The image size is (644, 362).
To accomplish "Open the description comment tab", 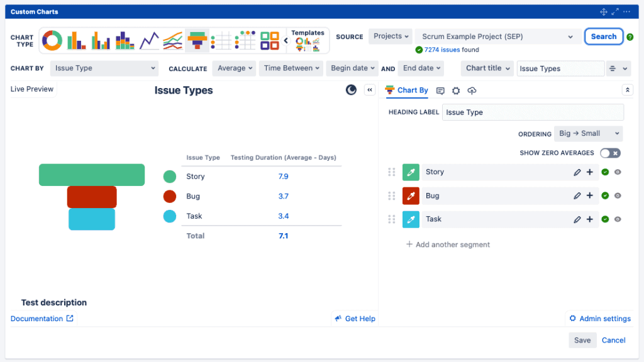I will click(x=440, y=90).
